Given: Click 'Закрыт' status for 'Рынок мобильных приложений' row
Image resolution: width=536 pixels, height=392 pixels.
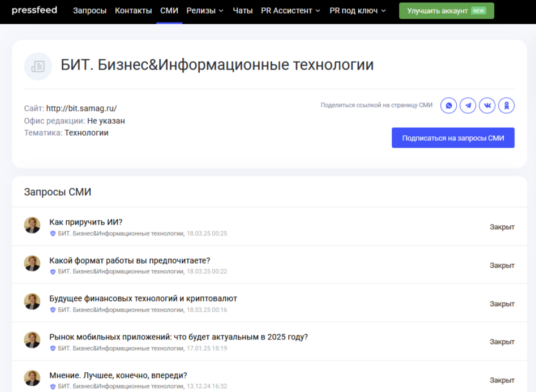Looking at the screenshot, I should click(x=502, y=342).
